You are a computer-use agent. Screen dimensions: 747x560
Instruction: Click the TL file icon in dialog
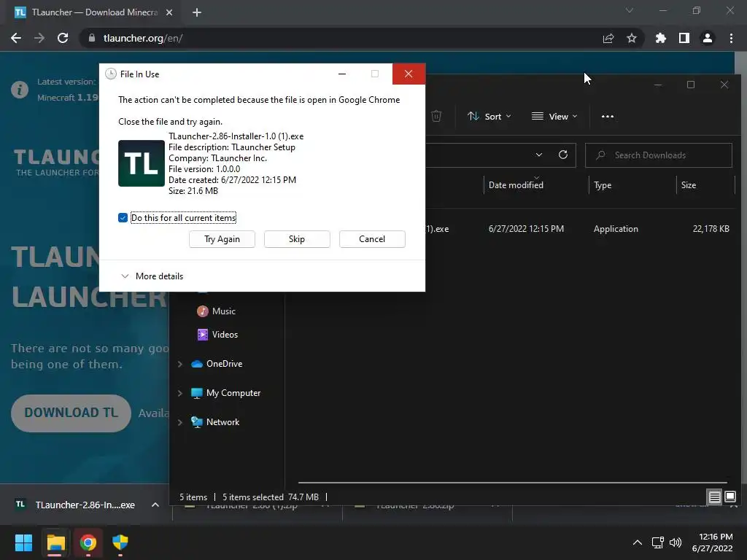click(x=142, y=163)
